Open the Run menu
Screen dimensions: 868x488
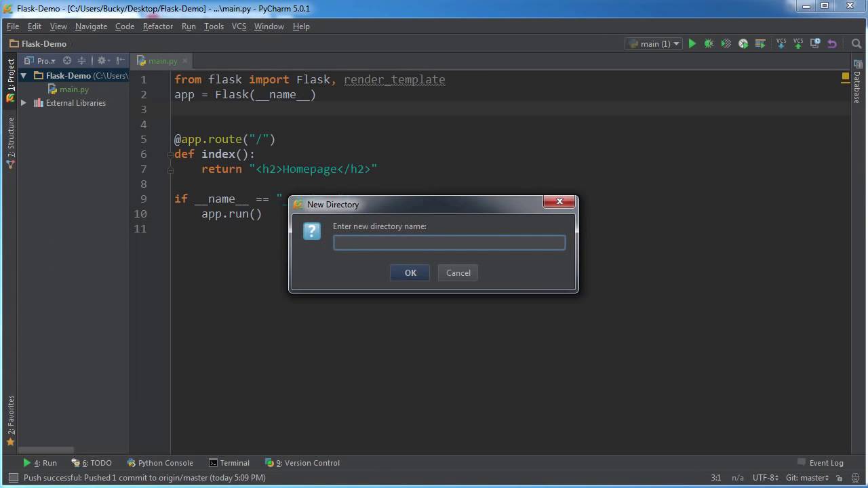click(x=189, y=26)
